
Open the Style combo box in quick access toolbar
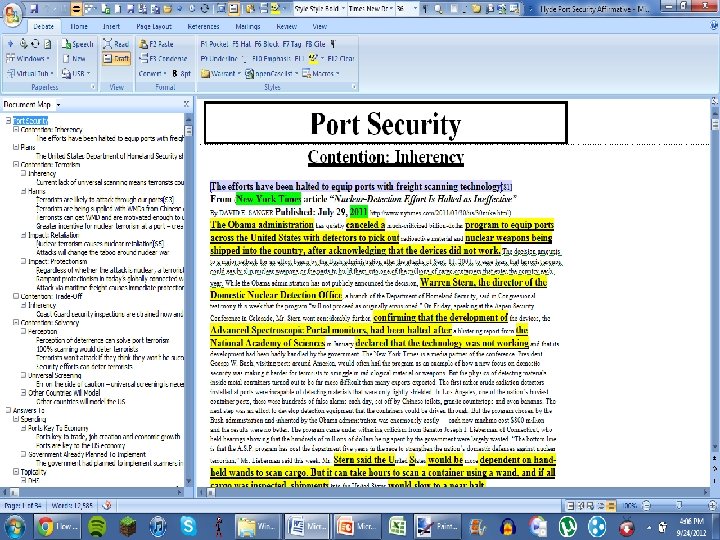(x=320, y=8)
